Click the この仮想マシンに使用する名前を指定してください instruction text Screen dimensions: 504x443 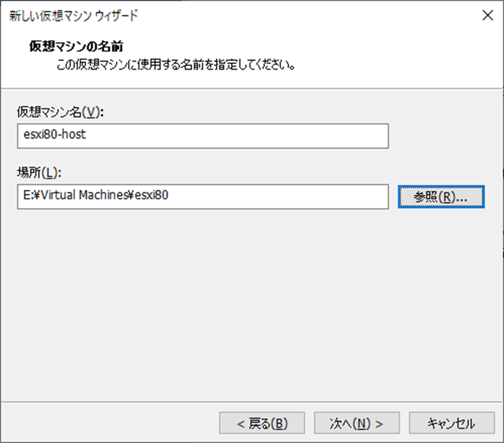(176, 65)
